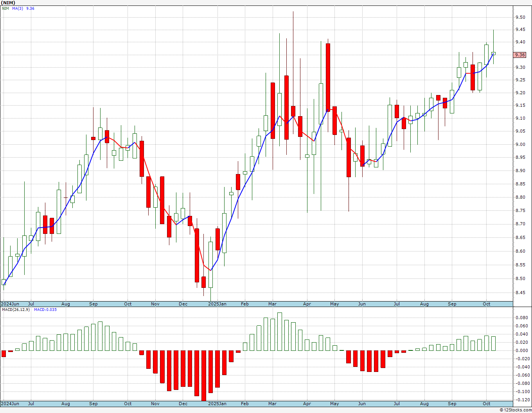Click Apr on the price chart time axis
Viewport: 532px width, 413px height.
pyautogui.click(x=307, y=304)
